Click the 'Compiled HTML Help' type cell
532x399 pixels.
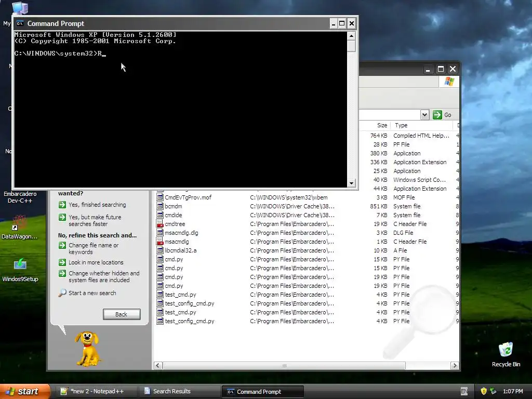tap(421, 136)
